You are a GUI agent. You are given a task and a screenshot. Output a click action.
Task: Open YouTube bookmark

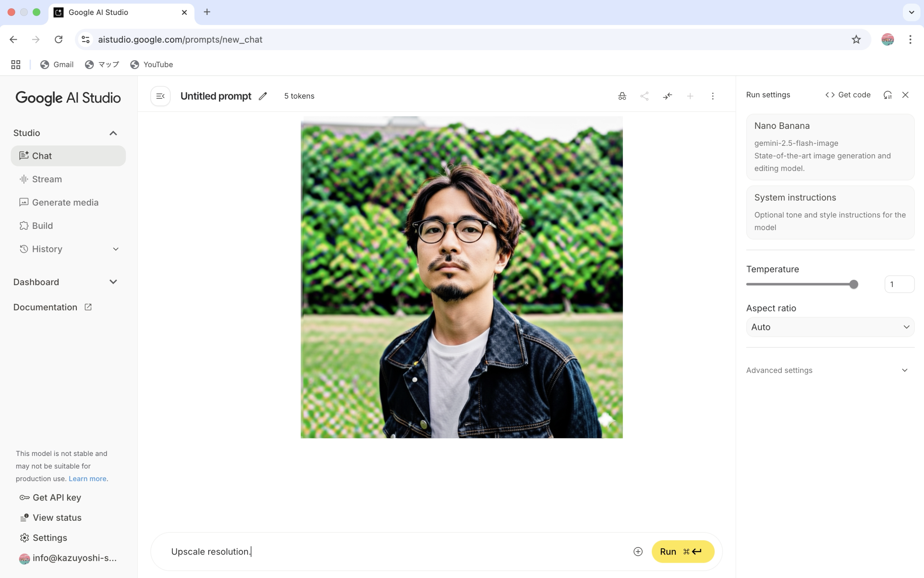point(152,65)
